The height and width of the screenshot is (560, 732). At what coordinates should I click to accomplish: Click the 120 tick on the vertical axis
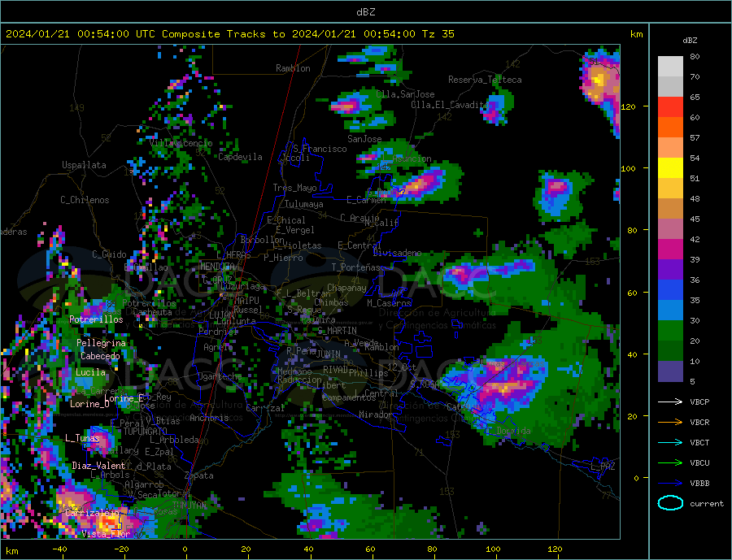tap(629, 106)
